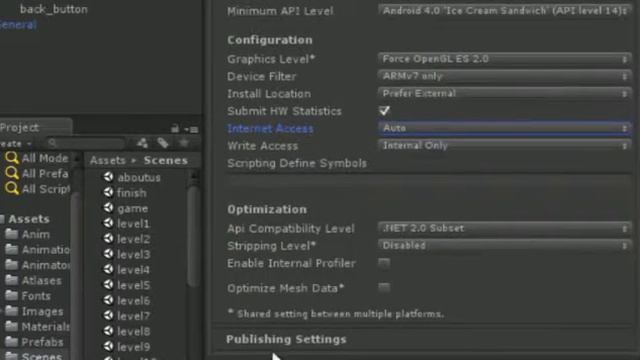Click the game scene Unity icon
640x360 pixels.
[x=108, y=208]
